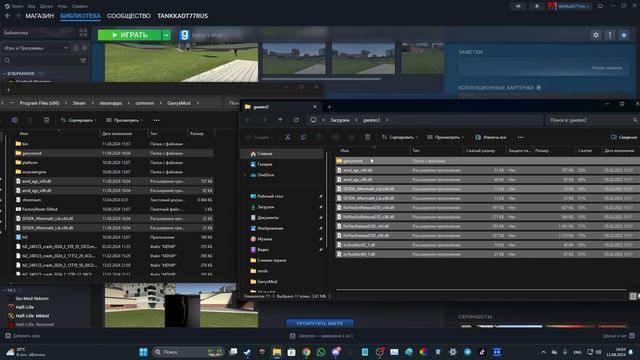Screen dimensions: 640x360
Task: Collapse the ИЗБРАННОЕ category
Action: 4,73
